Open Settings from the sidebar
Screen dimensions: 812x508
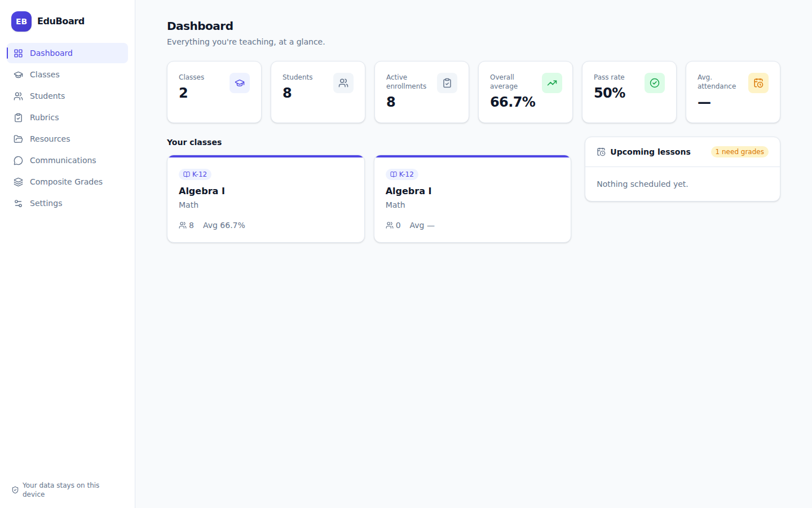[67, 203]
